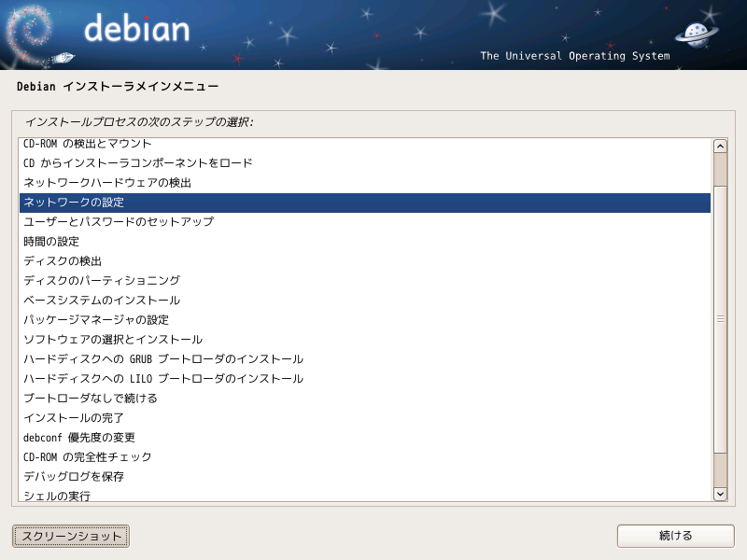Click the スクリーンショット button
Viewport: 747px width, 560px height.
pos(71,536)
